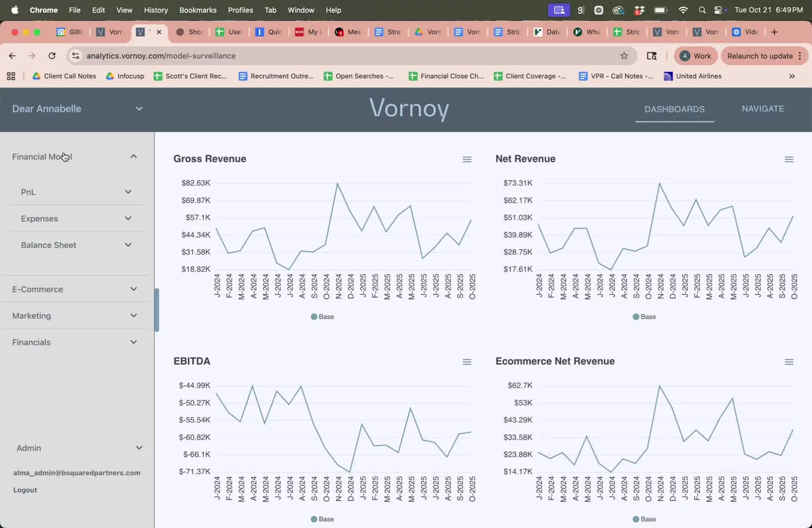Open the Net Revenue chart options menu
The width and height of the screenshot is (812, 528).
pos(789,159)
